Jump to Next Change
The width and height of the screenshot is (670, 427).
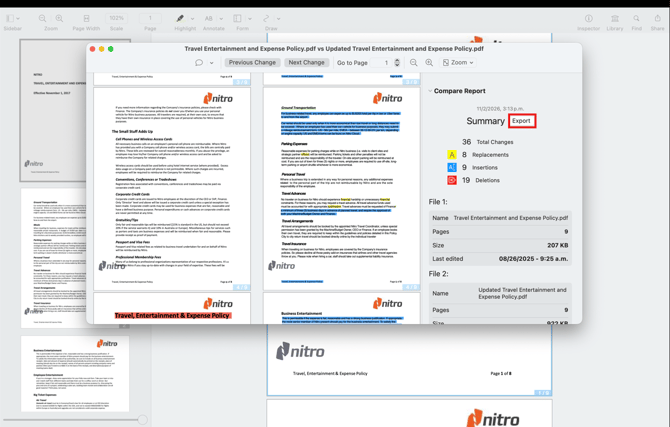[306, 62]
